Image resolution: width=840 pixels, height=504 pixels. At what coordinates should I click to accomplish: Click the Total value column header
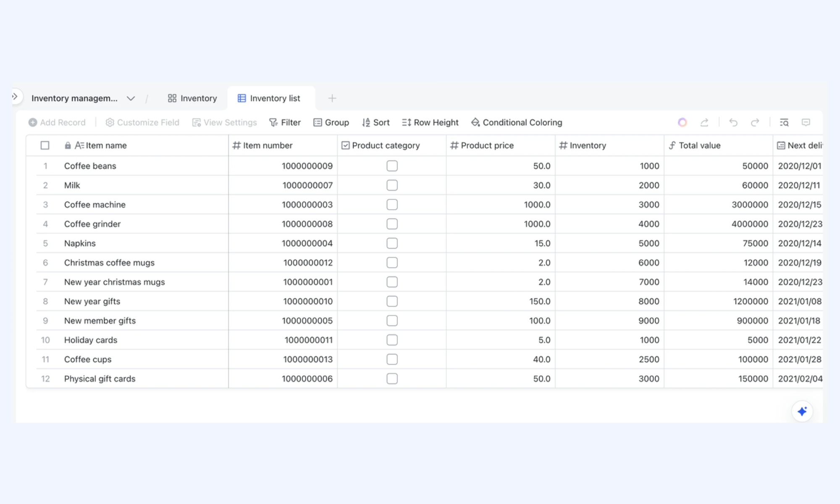click(718, 145)
